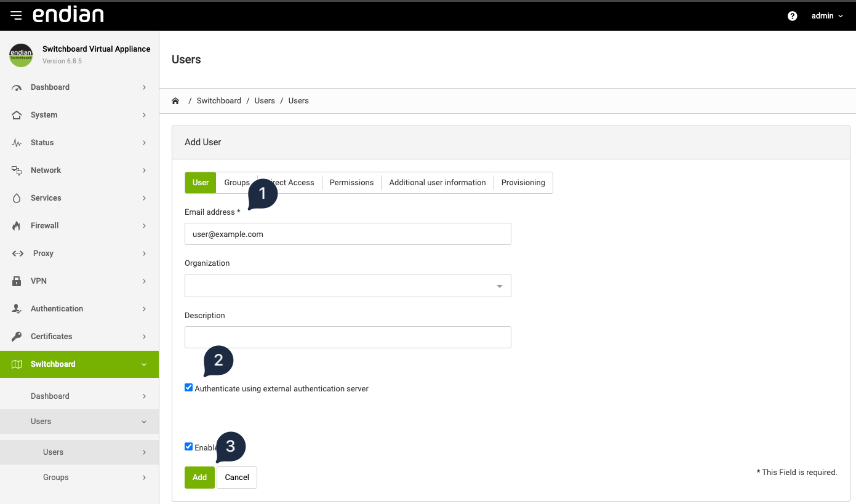Click the Description text field
Viewport: 856px width, 504px height.
pyautogui.click(x=348, y=337)
